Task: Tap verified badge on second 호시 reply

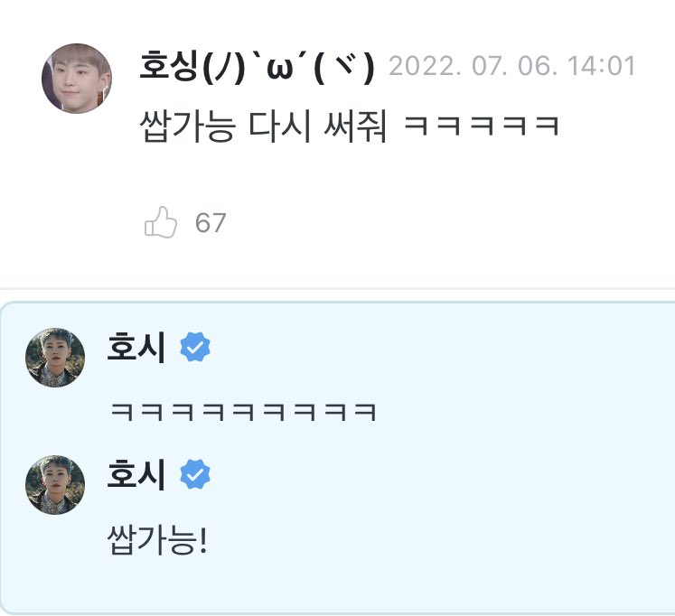Action: 195,474
